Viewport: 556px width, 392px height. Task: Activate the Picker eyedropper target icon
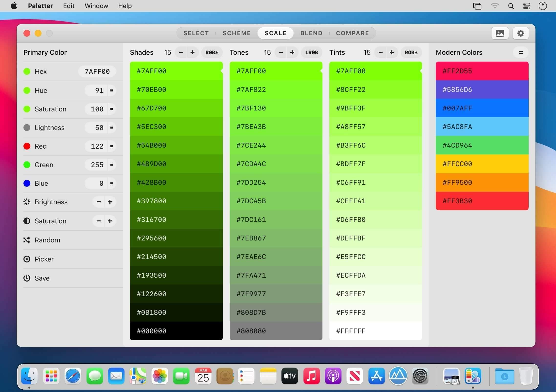[27, 259]
